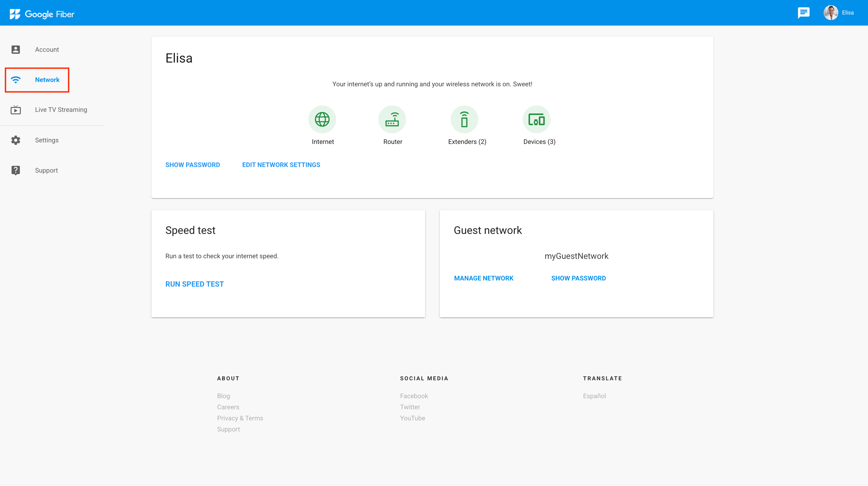Run the speed test
The height and width of the screenshot is (486, 868).
pyautogui.click(x=194, y=284)
